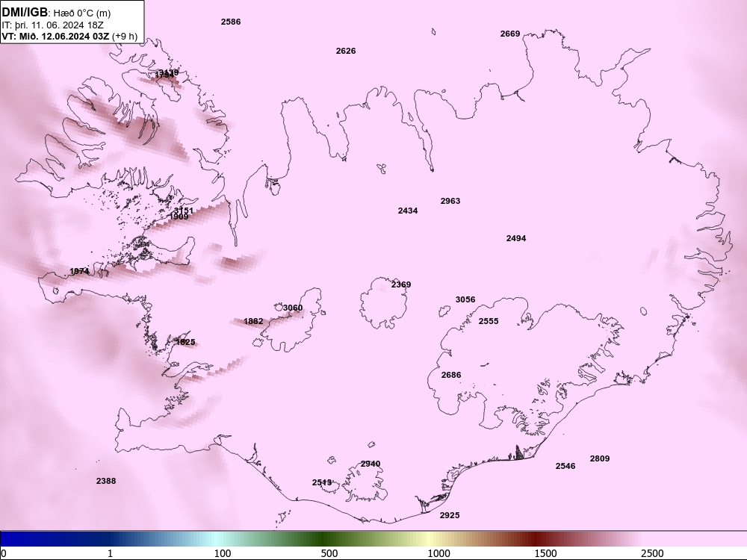Click the 500 label on the color scale
This screenshot has height=560, width=747.
click(329, 553)
